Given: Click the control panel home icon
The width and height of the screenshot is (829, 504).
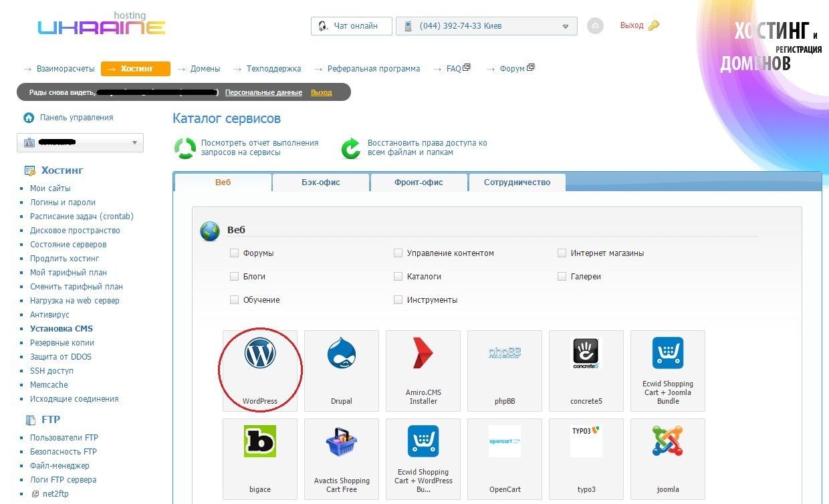Looking at the screenshot, I should tap(29, 118).
